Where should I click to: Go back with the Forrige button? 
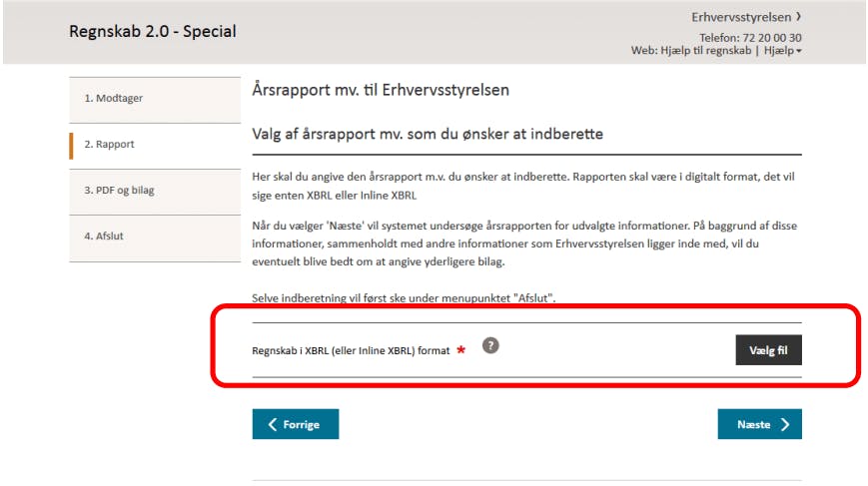[x=296, y=424]
